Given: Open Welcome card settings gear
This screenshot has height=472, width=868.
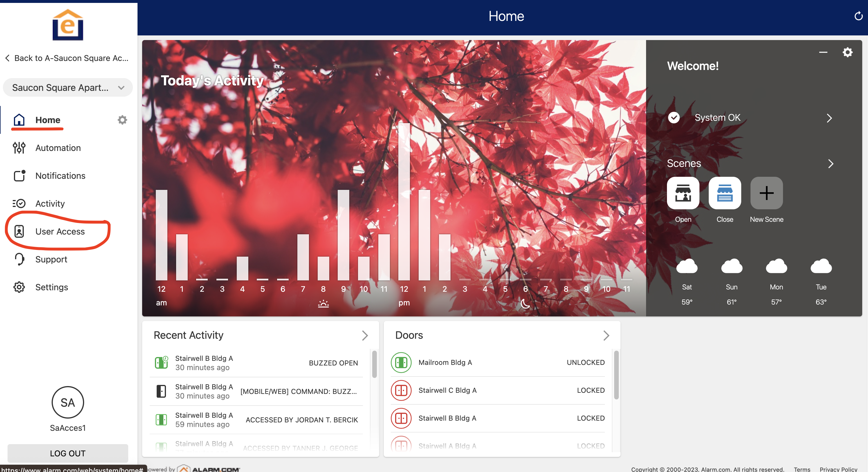Looking at the screenshot, I should pos(847,52).
